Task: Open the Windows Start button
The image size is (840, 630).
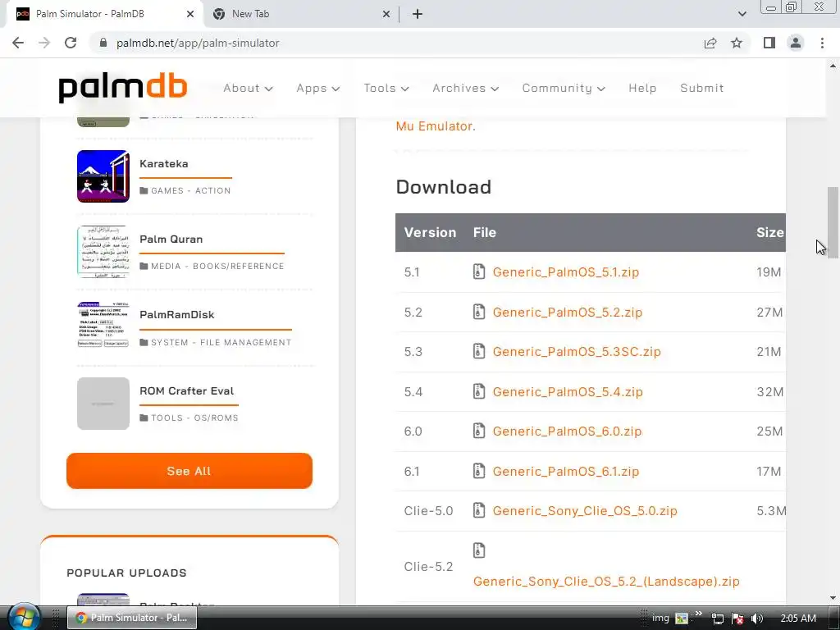Action: pyautogui.click(x=24, y=618)
